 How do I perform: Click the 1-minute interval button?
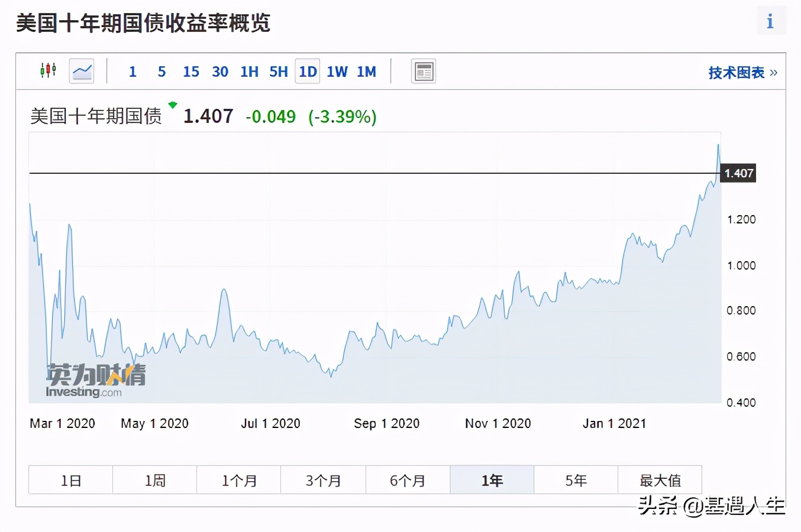(x=132, y=71)
